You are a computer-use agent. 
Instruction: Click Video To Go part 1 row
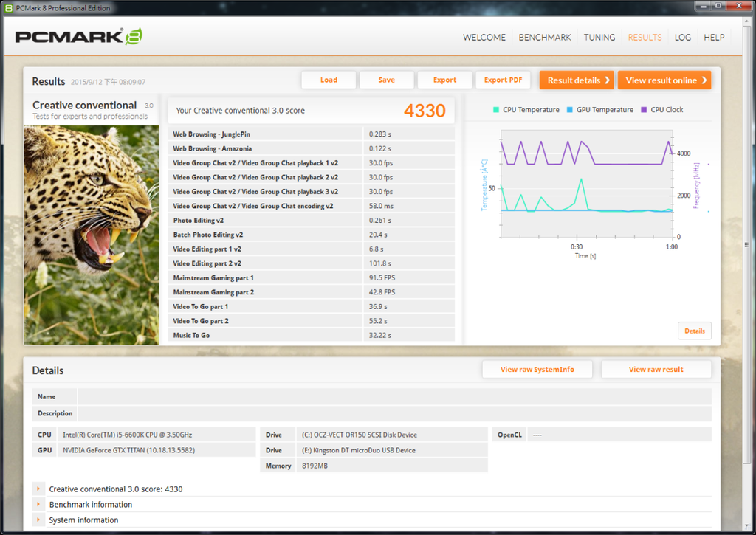pos(311,306)
